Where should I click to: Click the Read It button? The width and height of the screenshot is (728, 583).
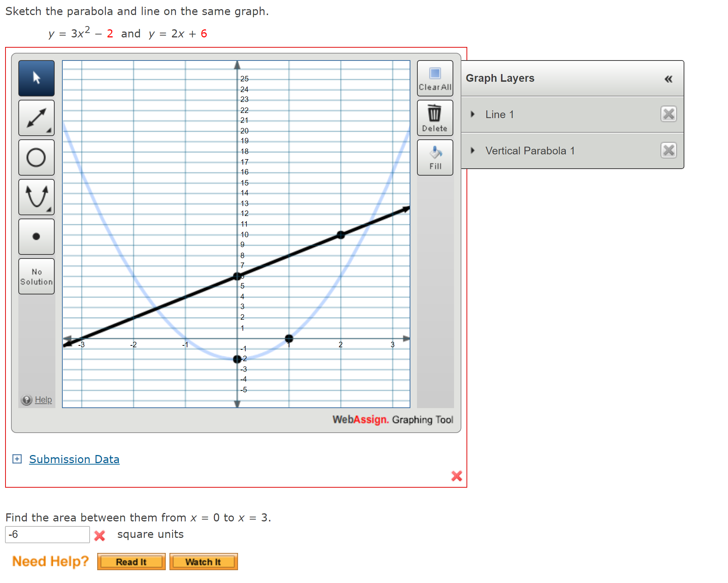pos(131,562)
